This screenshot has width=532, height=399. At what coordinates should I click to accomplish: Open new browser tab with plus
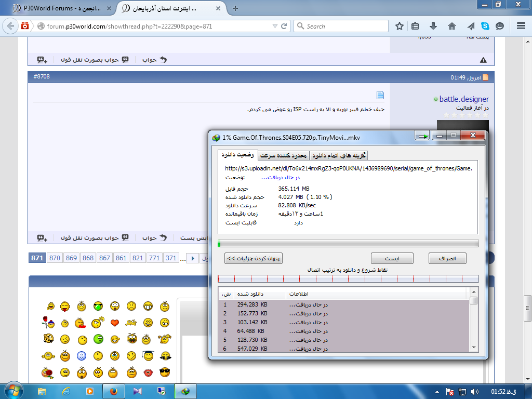pos(235,8)
